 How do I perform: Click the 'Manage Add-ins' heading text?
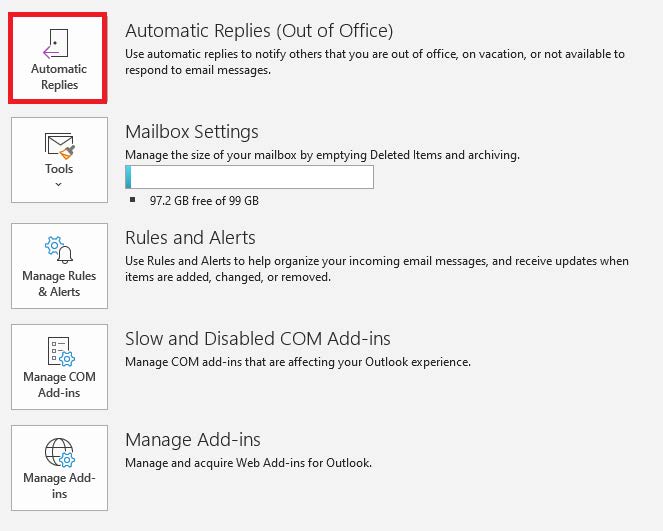(193, 440)
